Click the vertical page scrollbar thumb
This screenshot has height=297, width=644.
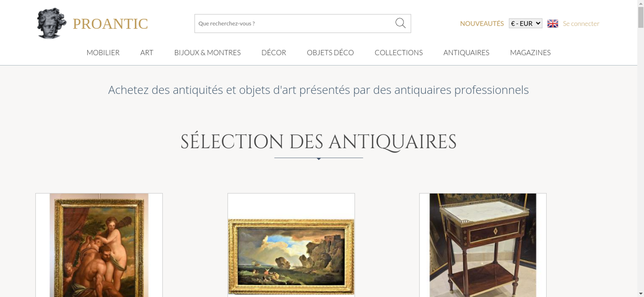pyautogui.click(x=641, y=17)
